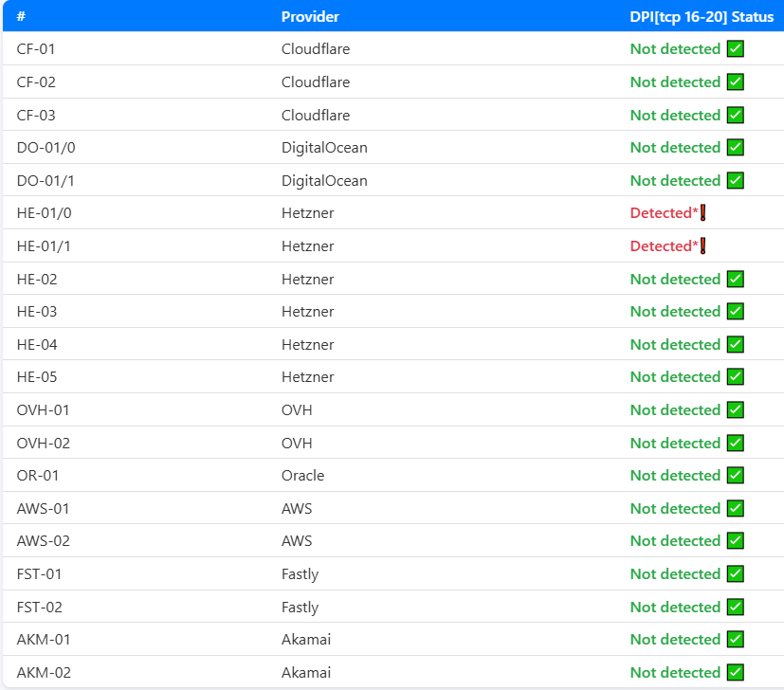784x690 pixels.
Task: Click the # column header
Action: pyautogui.click(x=21, y=16)
